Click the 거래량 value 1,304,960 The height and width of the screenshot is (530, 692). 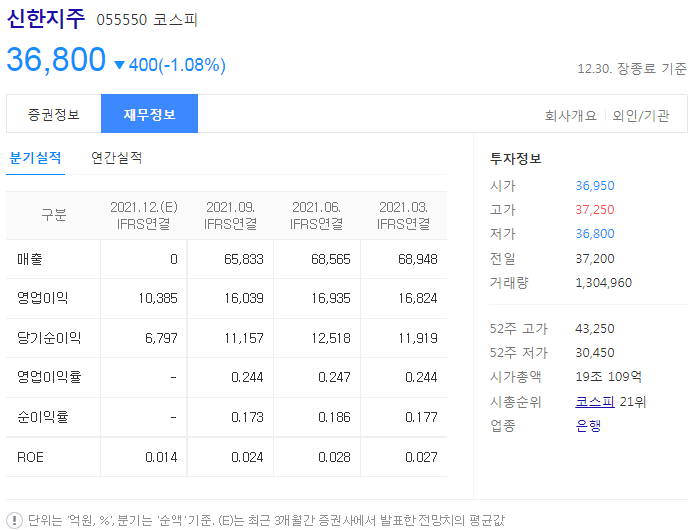[604, 282]
